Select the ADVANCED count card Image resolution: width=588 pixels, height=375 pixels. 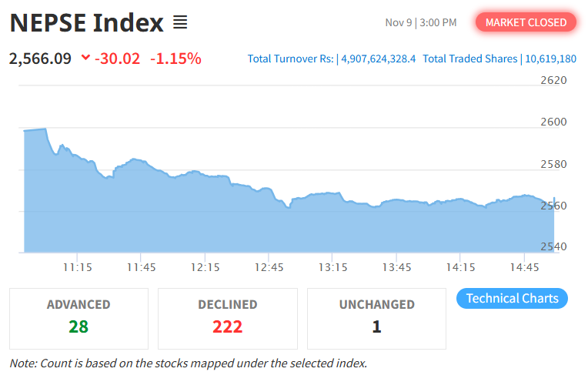click(x=79, y=318)
